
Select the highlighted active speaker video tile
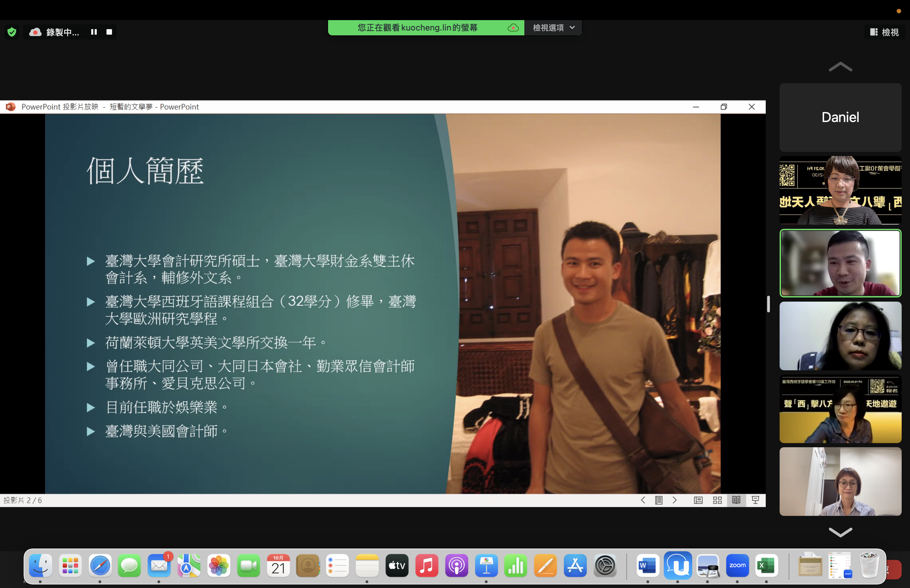tap(841, 263)
